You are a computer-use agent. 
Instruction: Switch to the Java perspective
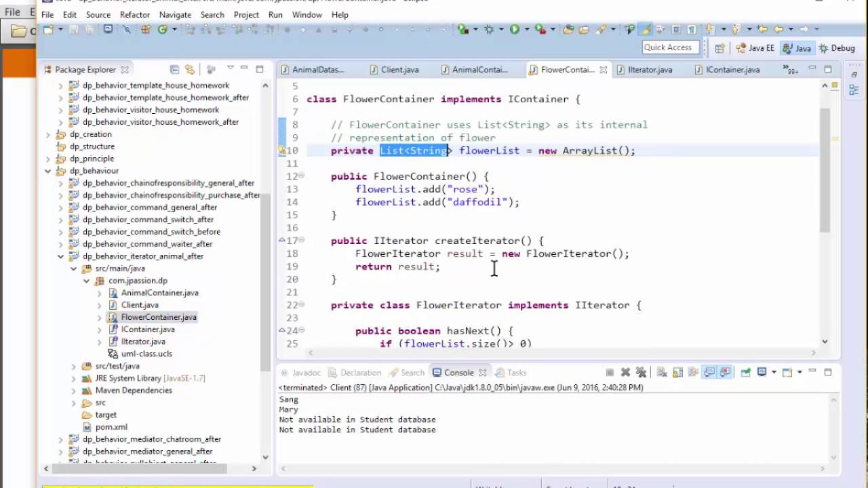(797, 48)
